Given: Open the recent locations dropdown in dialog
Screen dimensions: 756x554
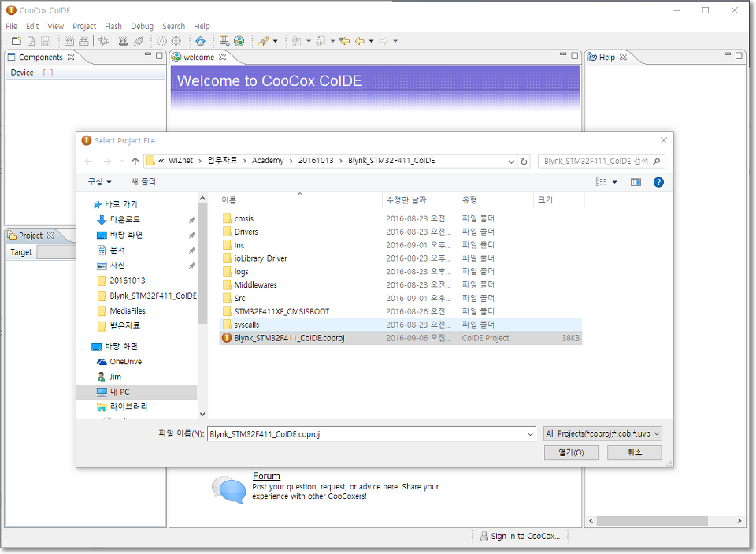Looking at the screenshot, I should coord(122,162).
